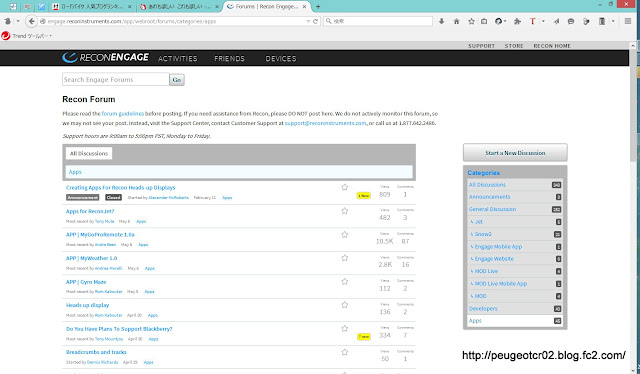Click the Go search button
This screenshot has width=640, height=374.
(x=177, y=80)
